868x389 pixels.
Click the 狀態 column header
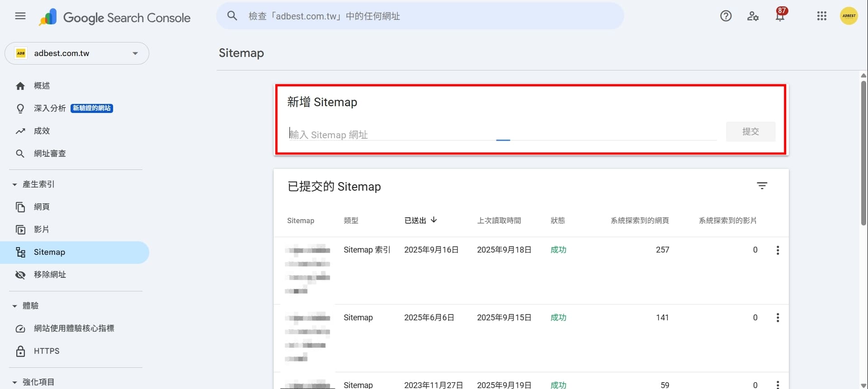558,220
